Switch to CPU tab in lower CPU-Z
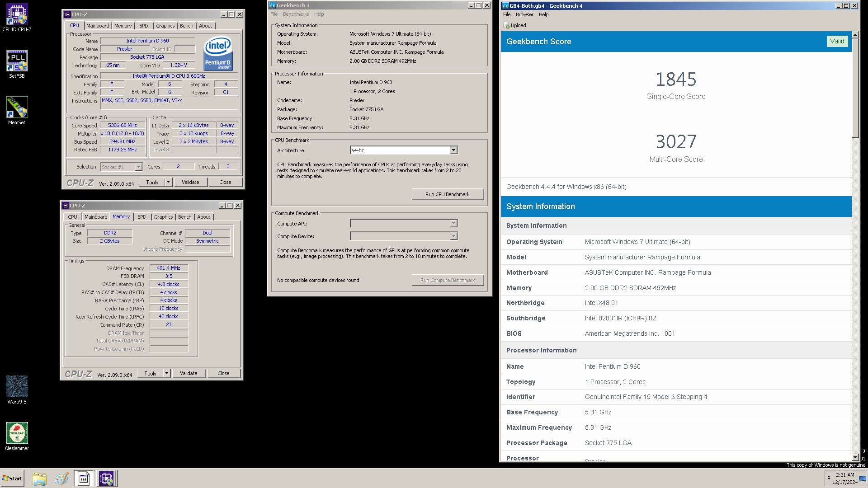 click(x=73, y=217)
